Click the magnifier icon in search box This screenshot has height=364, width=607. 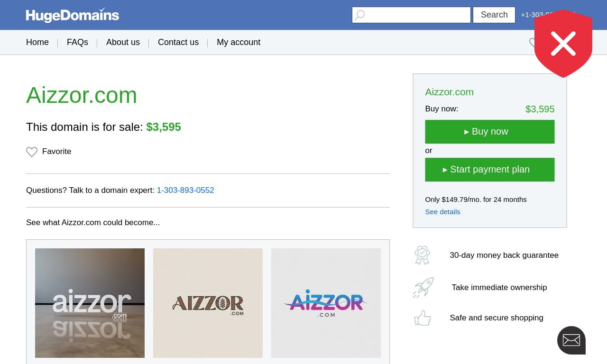click(x=360, y=15)
